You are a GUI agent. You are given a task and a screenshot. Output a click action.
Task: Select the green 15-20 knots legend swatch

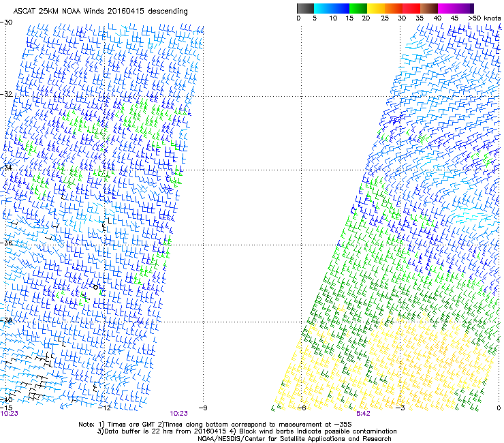[x=358, y=8]
